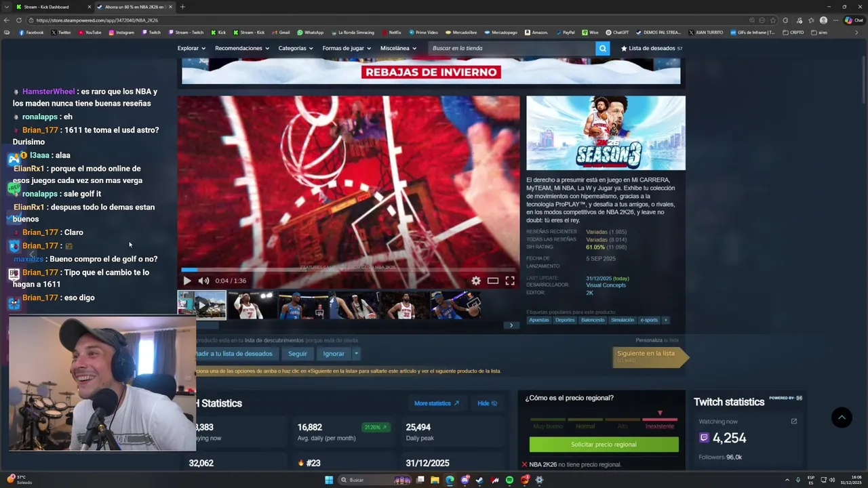Click the Rebajas de Invierno banner
This screenshot has height=488, width=868.
431,72
